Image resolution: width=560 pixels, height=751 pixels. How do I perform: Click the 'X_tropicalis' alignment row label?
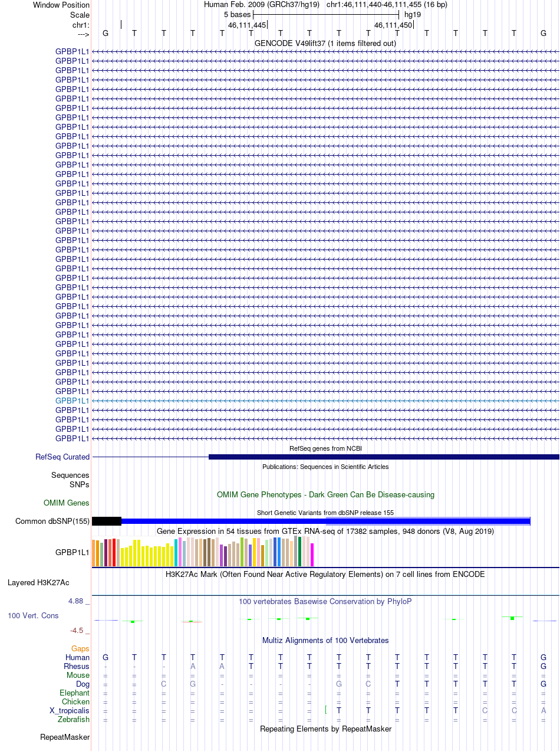(70, 710)
